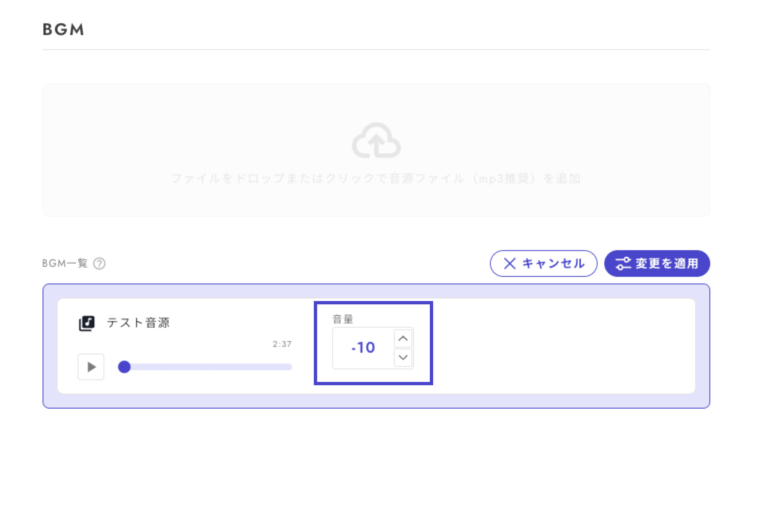Click the 音量 label

(x=343, y=319)
